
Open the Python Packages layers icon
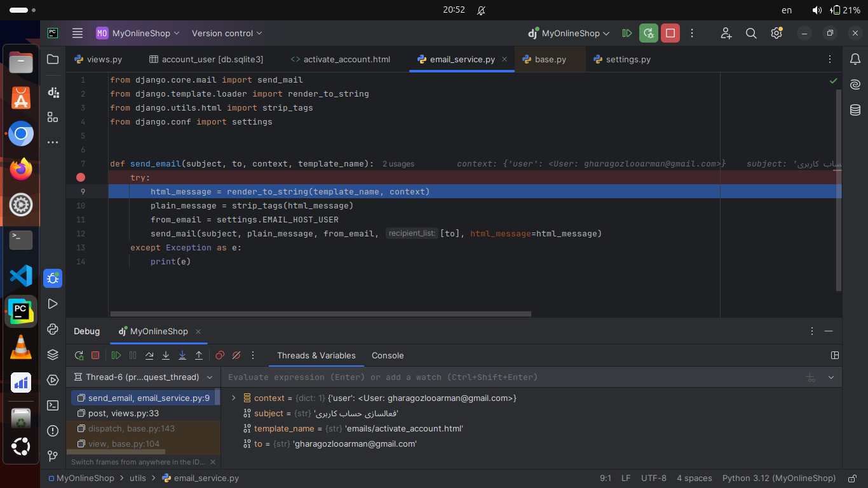click(53, 355)
